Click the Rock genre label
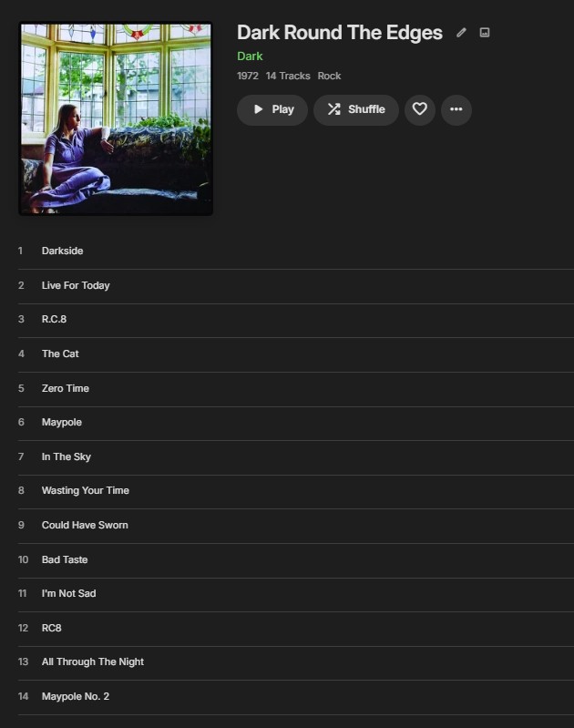The height and width of the screenshot is (728, 574). 329,76
